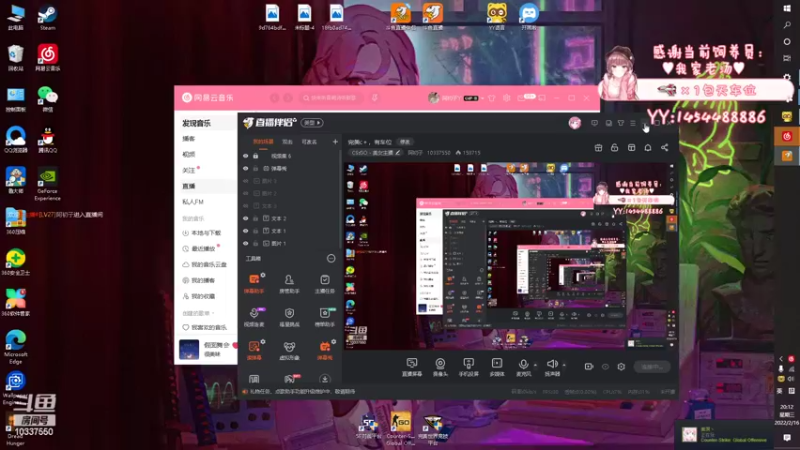Viewport: 800px width, 450px height.
Task: Add a 摄像头 camera source
Action: point(440,366)
